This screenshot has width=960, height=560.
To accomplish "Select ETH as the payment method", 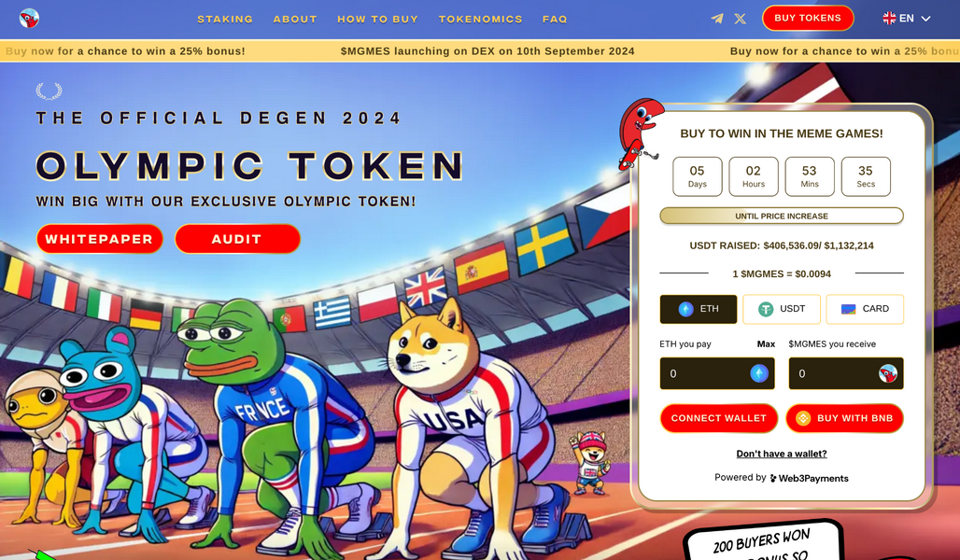I will click(x=699, y=309).
